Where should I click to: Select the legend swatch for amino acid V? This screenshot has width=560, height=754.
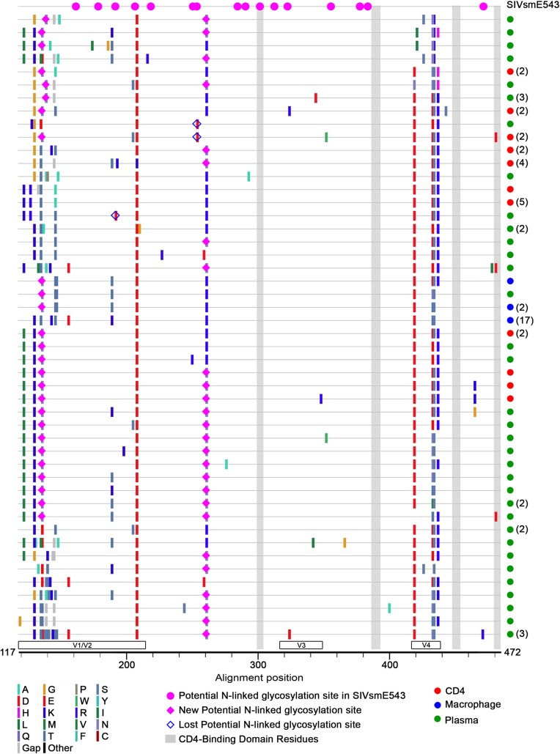tap(76, 724)
